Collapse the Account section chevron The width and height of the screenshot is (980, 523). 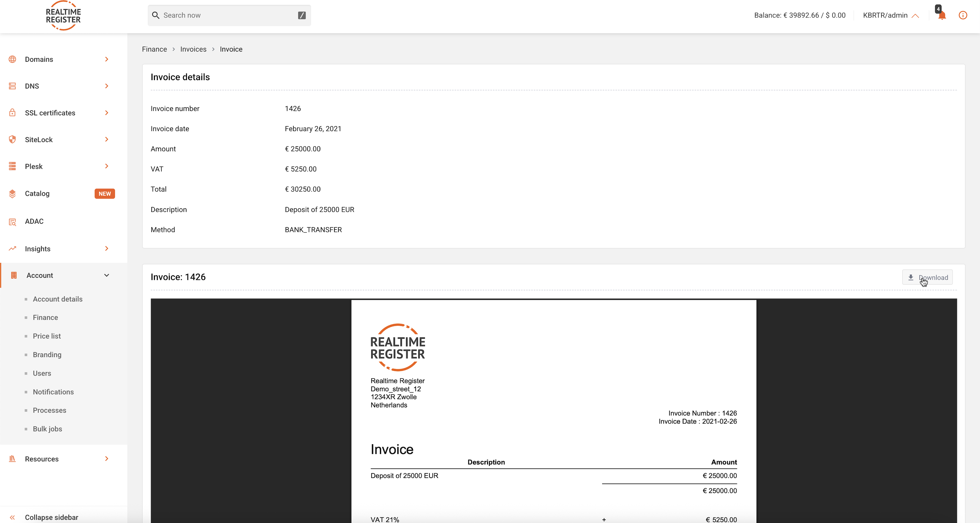point(107,275)
